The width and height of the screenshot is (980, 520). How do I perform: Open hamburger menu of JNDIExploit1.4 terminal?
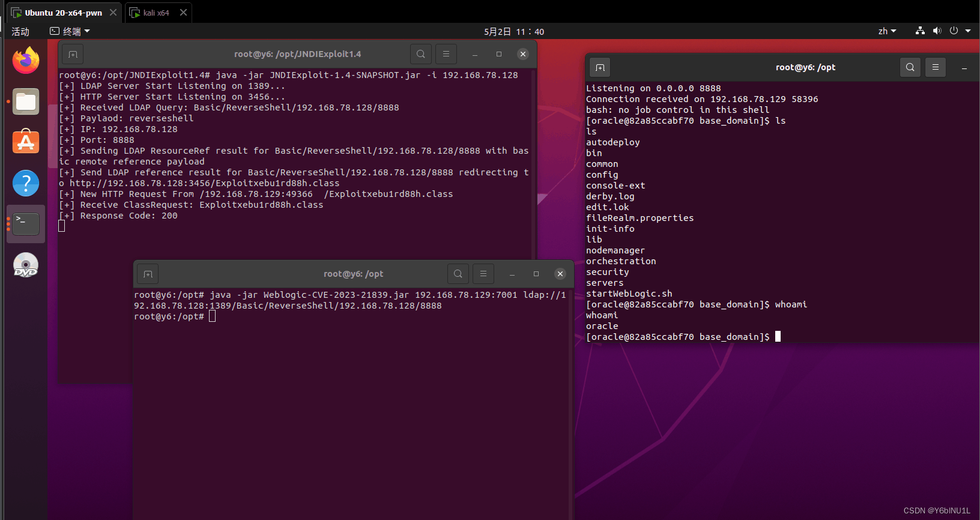[446, 54]
